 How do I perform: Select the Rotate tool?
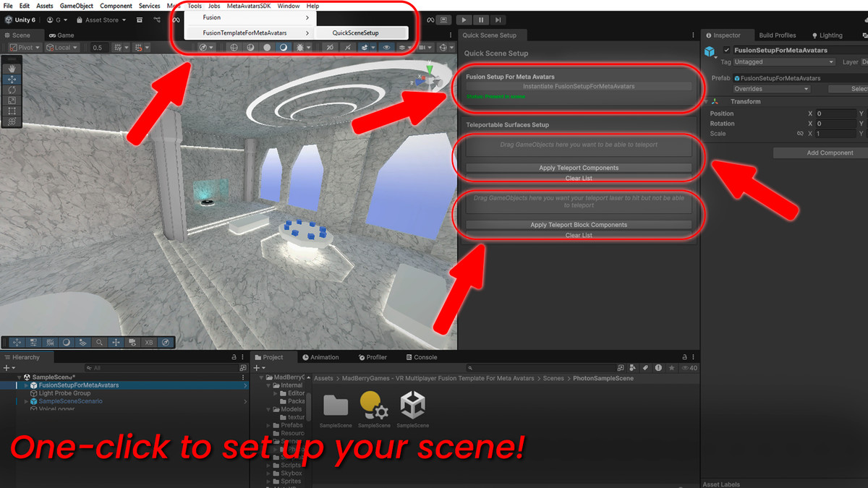point(12,90)
